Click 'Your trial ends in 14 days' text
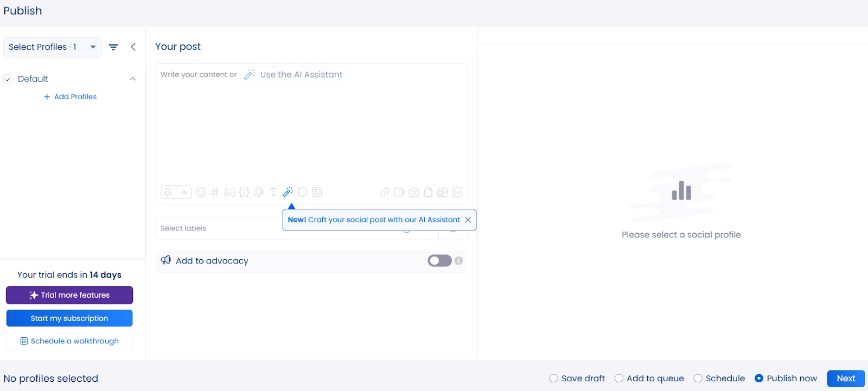 coord(69,275)
